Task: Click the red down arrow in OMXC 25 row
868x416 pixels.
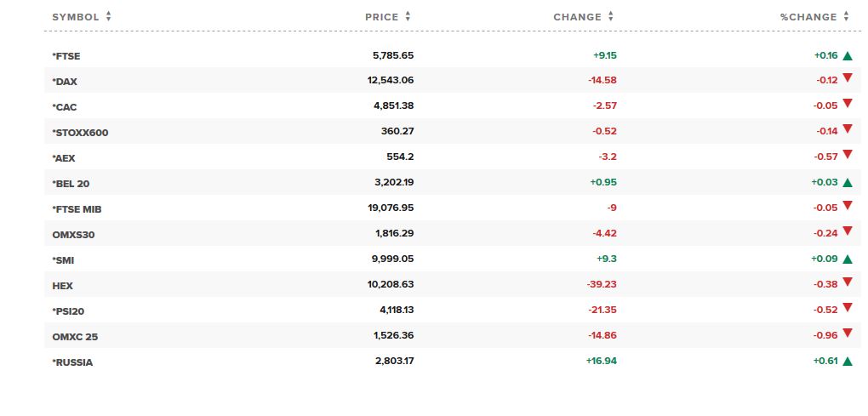Action: click(x=848, y=333)
